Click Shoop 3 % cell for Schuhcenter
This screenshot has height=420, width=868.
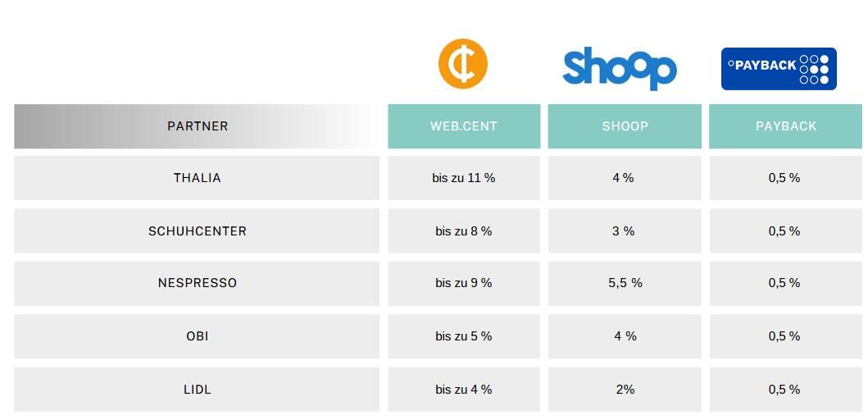pos(624,231)
